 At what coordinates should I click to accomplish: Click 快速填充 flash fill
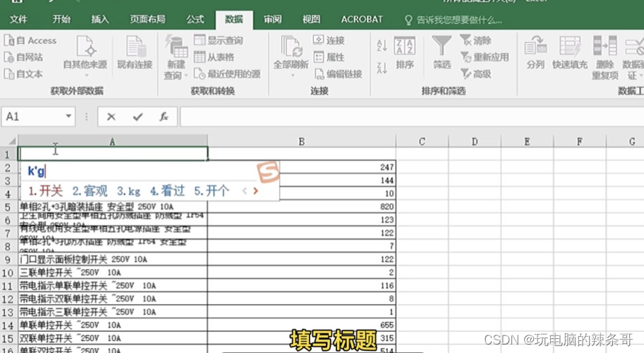pyautogui.click(x=570, y=53)
